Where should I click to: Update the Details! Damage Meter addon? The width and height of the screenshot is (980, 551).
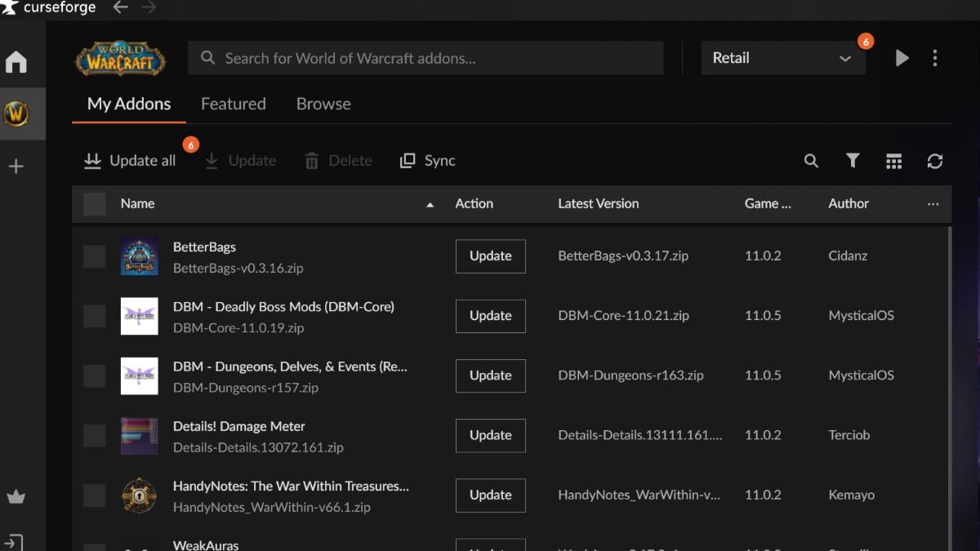[x=490, y=435]
